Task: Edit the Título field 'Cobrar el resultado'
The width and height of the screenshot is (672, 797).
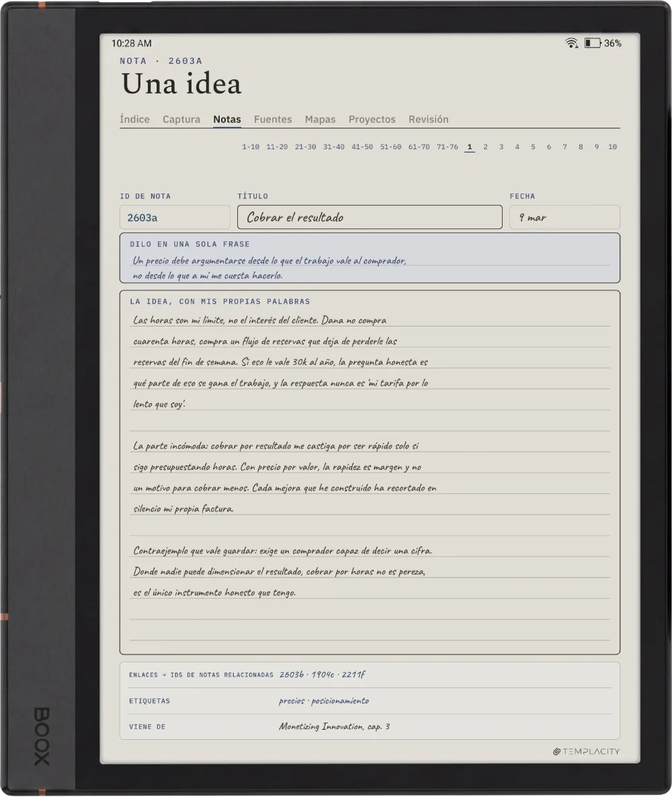Action: coord(370,218)
